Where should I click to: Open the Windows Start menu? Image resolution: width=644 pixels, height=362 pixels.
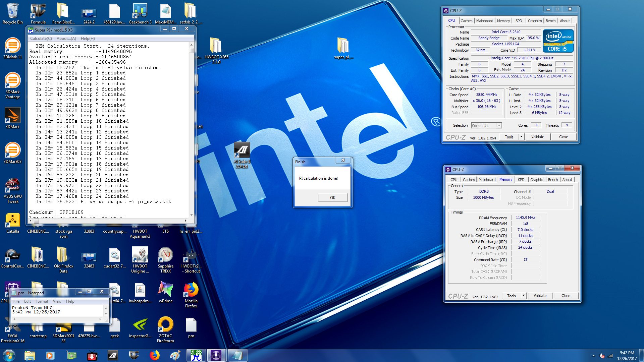(9, 355)
